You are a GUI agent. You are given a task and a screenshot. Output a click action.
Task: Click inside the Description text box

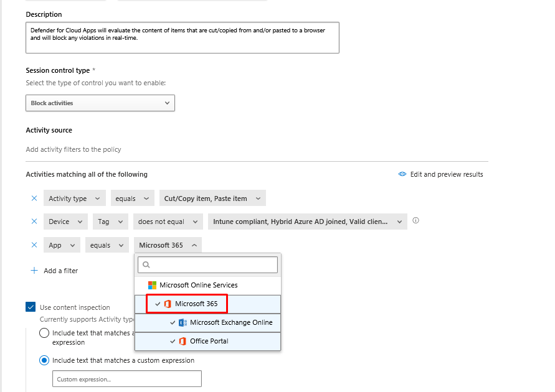tap(183, 38)
